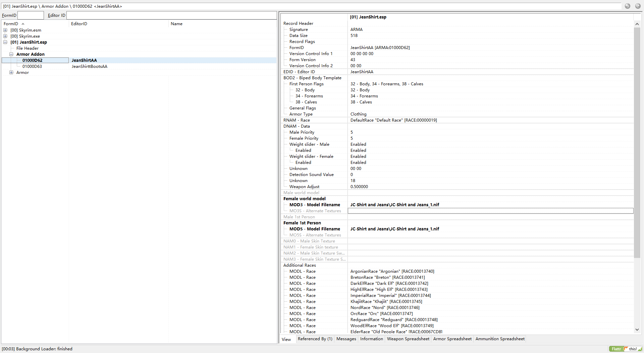Sort tree by FormID column header
This screenshot has width=644, height=353.
coord(35,24)
